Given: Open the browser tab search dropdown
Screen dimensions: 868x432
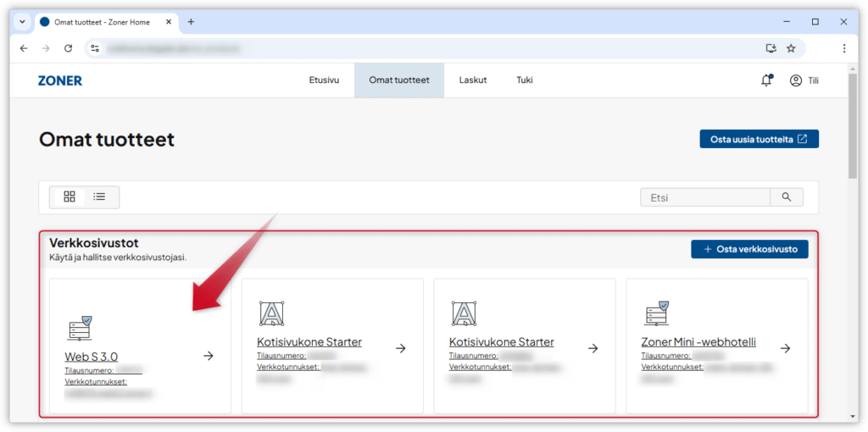Looking at the screenshot, I should point(21,21).
